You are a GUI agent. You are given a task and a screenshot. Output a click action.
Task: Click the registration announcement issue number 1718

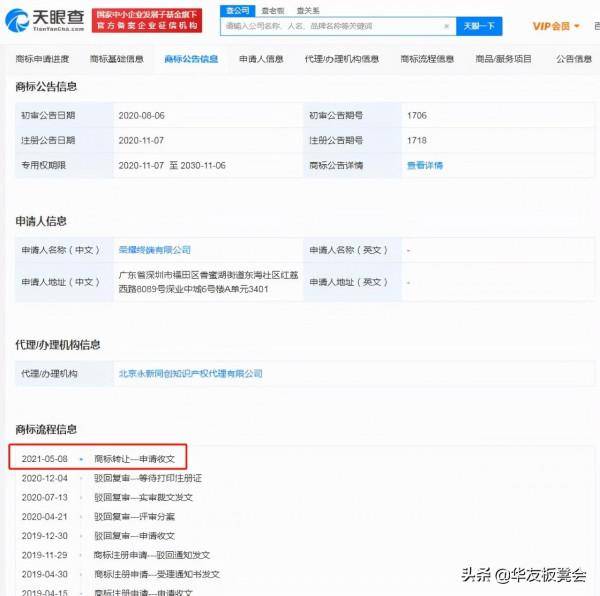click(417, 140)
